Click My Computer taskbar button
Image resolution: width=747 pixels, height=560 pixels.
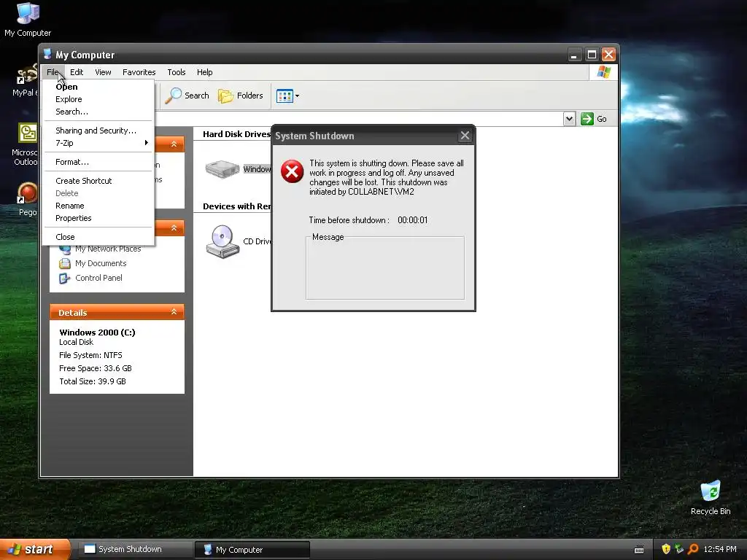[x=252, y=550]
